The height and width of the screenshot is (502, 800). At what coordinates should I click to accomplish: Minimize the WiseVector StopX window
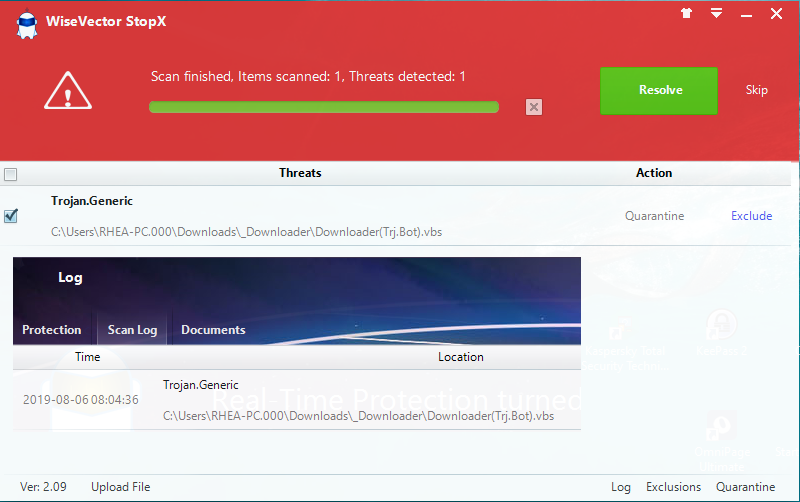click(x=746, y=16)
